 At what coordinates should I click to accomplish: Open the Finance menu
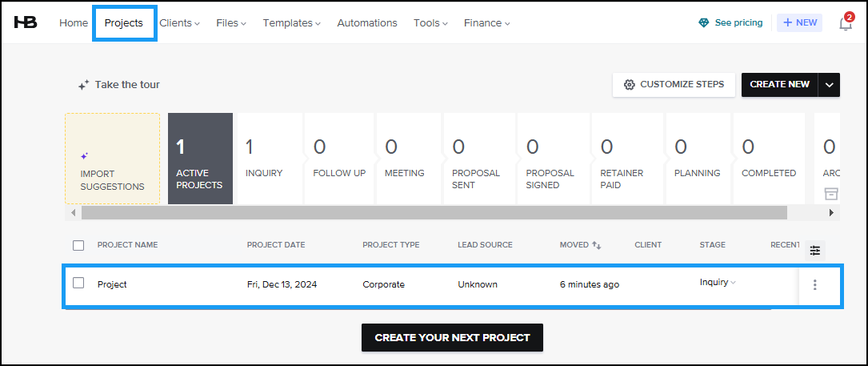486,23
